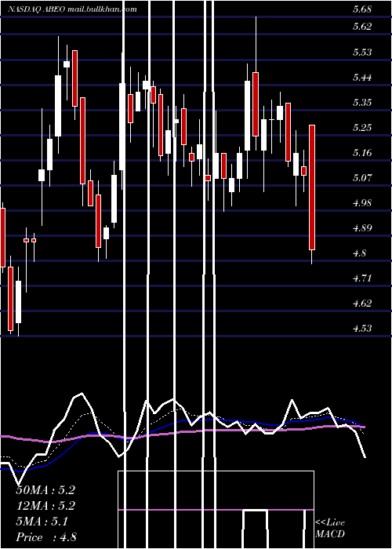Click the 5.53 price axis label

(362, 53)
